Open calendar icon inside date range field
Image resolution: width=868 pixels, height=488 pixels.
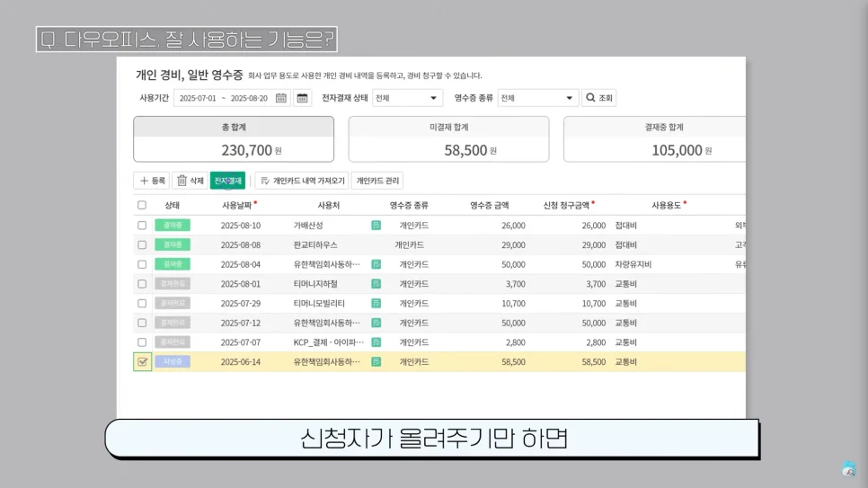tap(280, 98)
